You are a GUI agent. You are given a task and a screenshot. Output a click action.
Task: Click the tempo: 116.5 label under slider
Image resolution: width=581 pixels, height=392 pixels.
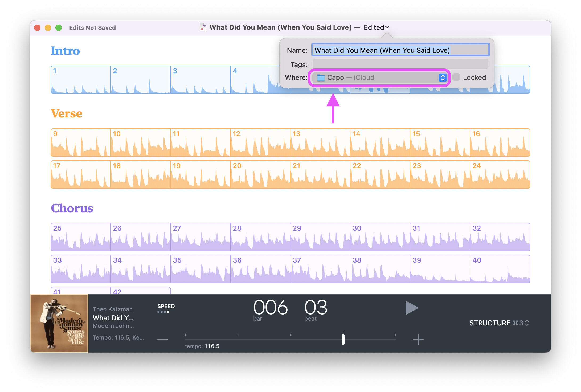point(202,346)
